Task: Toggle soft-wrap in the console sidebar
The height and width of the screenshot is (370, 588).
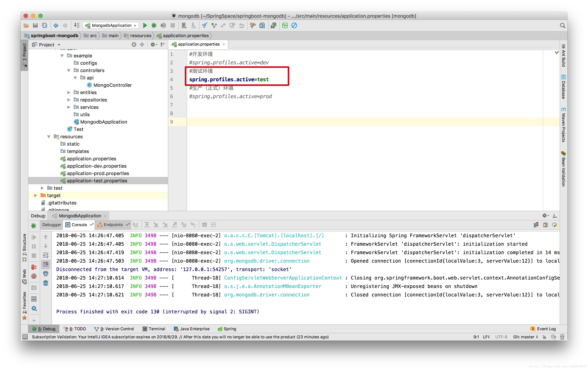Action: [x=46, y=255]
